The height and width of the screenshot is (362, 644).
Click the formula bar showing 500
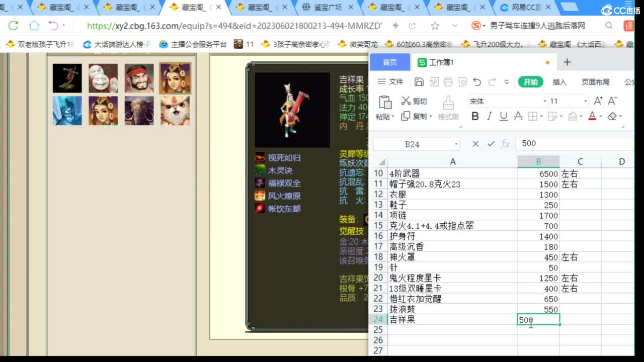tap(576, 144)
